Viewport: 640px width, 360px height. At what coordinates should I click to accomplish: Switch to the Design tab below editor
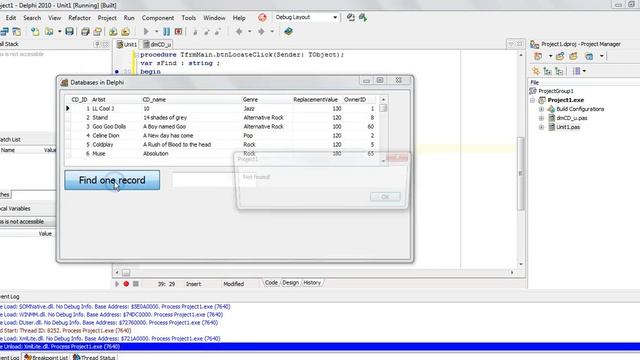pos(291,283)
